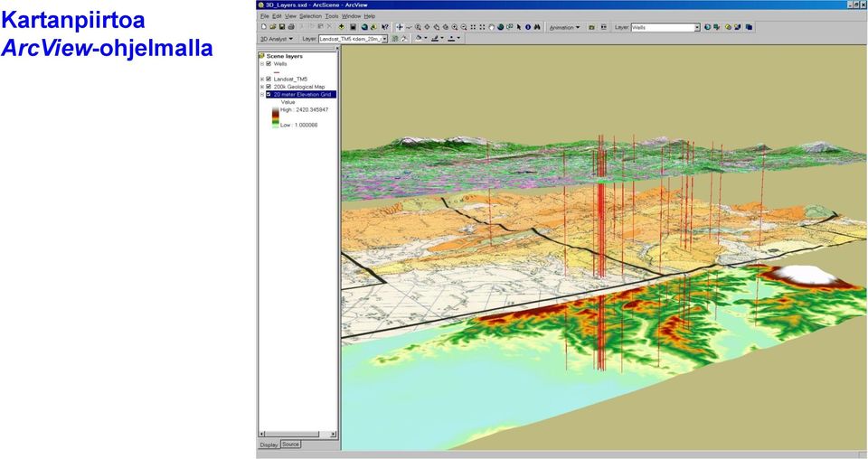Click the 'Low : 1.000066' legend value
This screenshot has width=868, height=459.
299,126
